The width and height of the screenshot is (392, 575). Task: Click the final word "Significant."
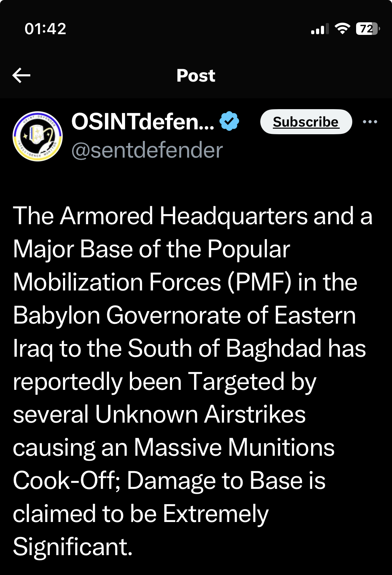tap(73, 547)
